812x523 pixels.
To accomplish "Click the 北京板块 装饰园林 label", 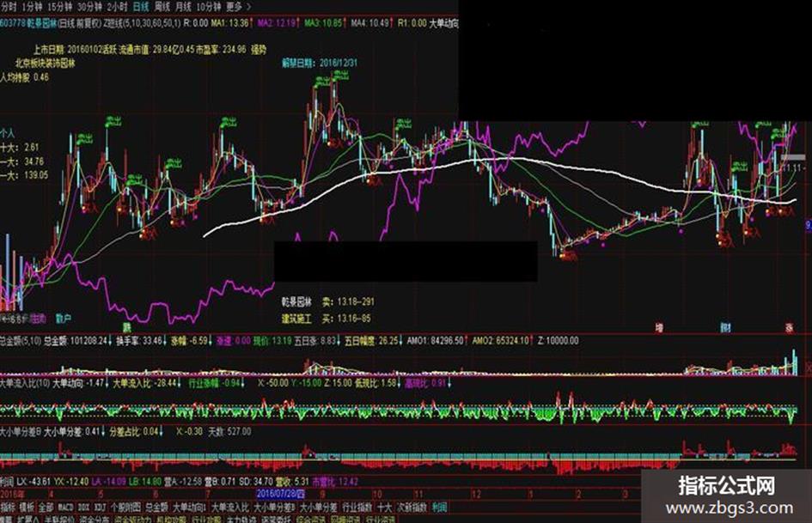I will (x=45, y=64).
